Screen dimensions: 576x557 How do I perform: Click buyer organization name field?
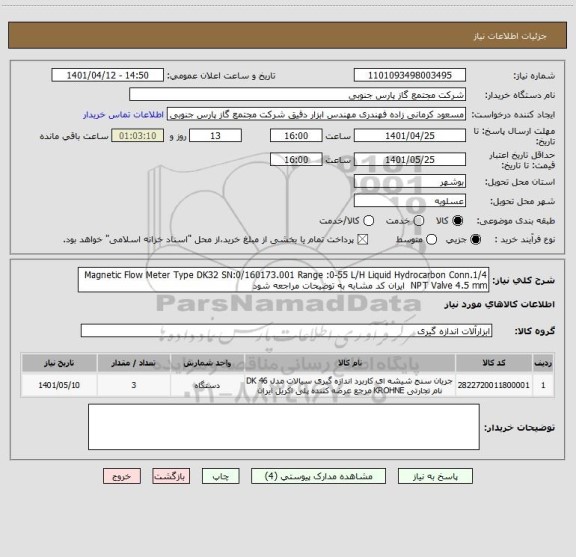298,95
